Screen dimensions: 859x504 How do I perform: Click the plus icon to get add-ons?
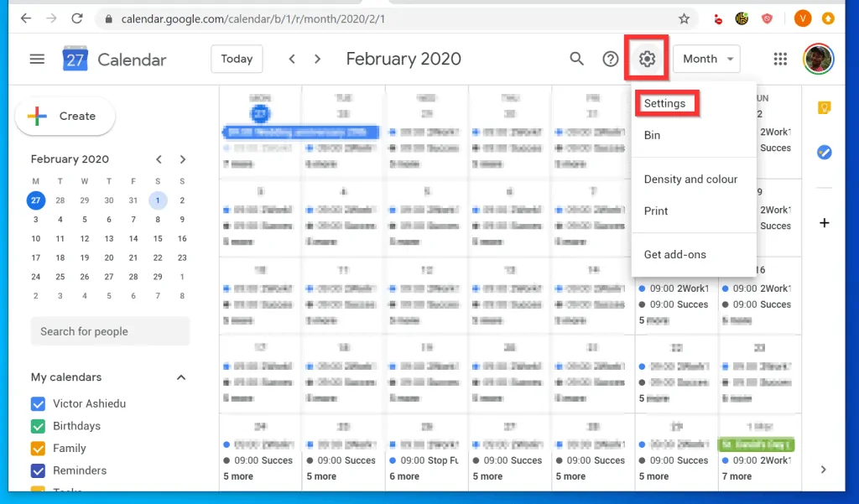pos(824,223)
